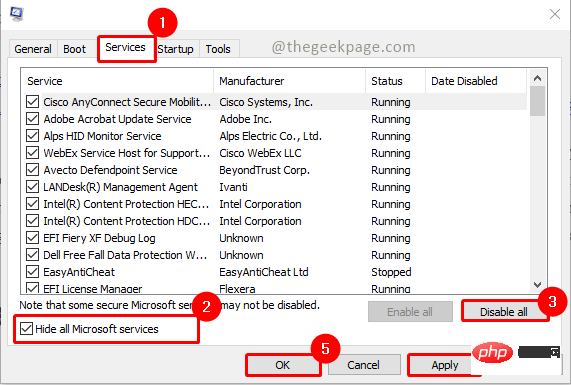Open the System Configuration title bar icon

(x=16, y=14)
